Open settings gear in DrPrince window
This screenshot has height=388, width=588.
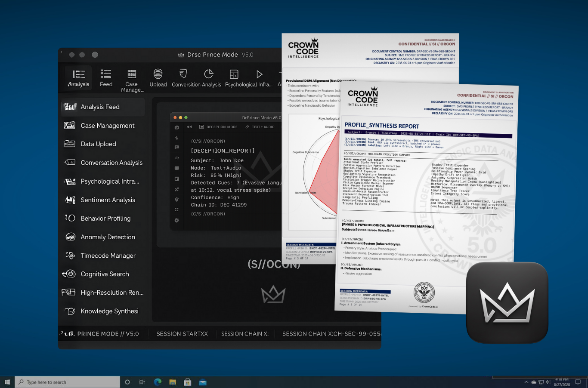[176, 220]
